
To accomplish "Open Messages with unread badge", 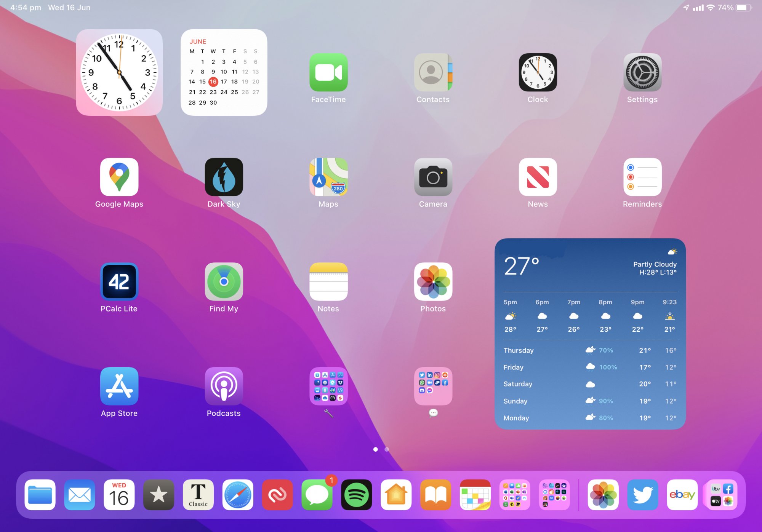I will click(x=317, y=495).
